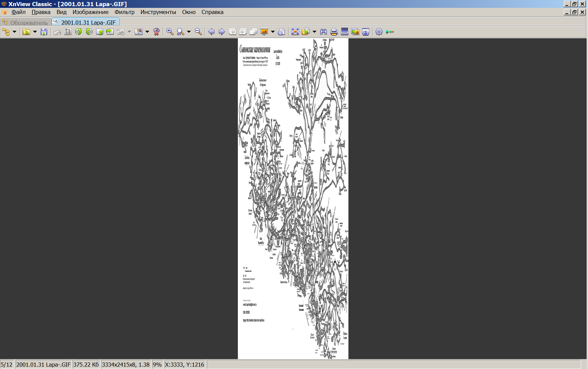Click the red-eye correction icon
This screenshot has width=588, height=369.
pyautogui.click(x=157, y=32)
